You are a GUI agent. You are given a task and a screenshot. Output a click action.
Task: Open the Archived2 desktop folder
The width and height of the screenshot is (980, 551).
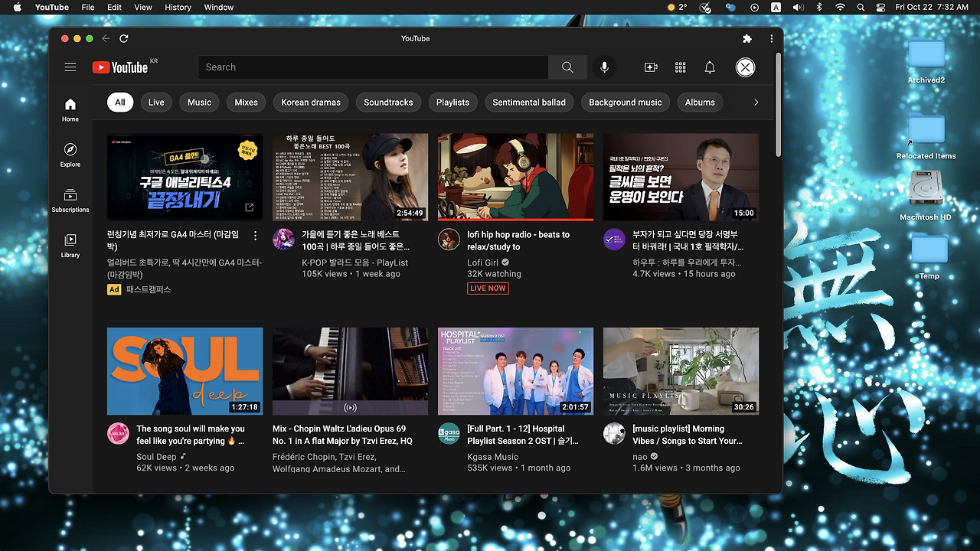(926, 60)
